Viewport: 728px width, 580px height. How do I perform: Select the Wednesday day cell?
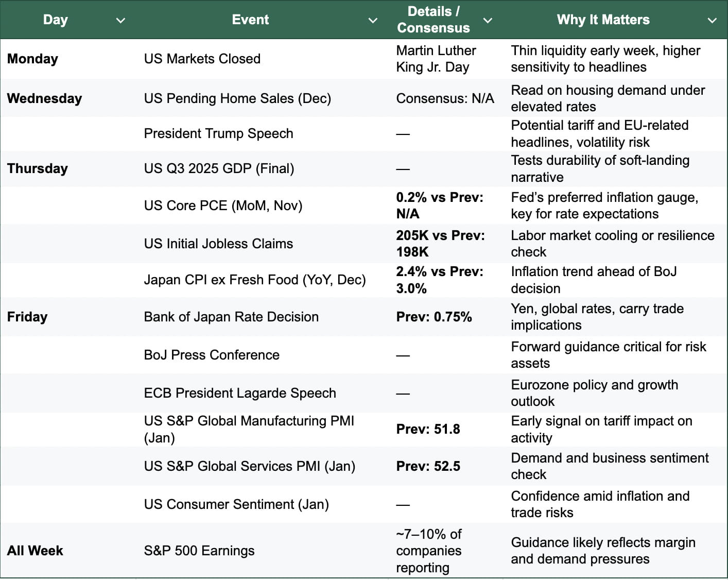[44, 98]
